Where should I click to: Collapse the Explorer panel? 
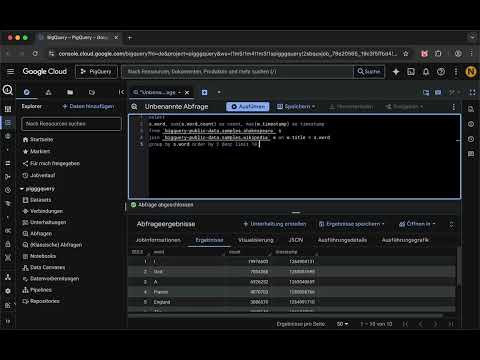pyautogui.click(x=121, y=92)
